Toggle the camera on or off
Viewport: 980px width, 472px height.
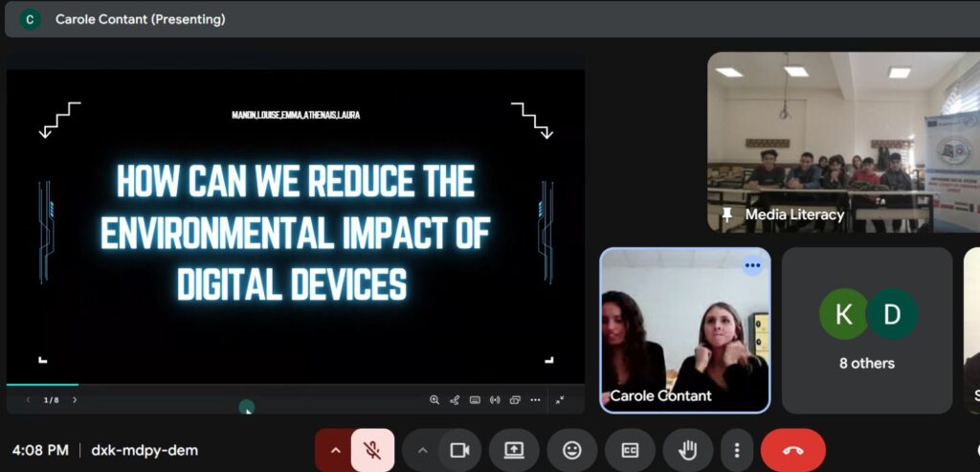click(x=459, y=450)
